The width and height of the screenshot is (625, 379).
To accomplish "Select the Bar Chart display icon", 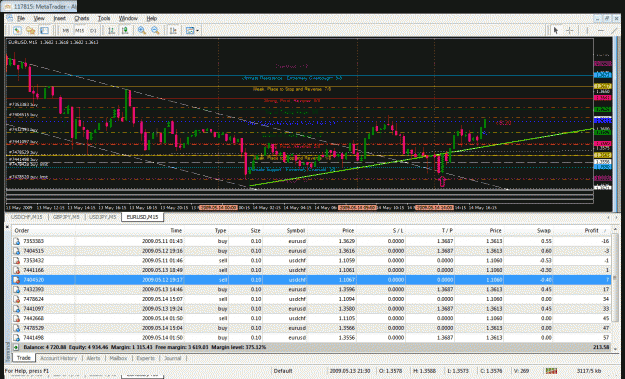I will 112,30.
